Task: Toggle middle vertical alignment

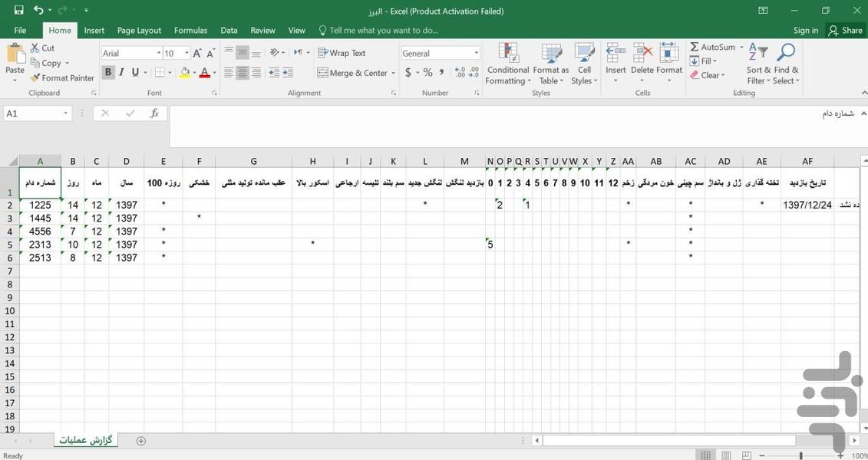Action: [x=242, y=53]
